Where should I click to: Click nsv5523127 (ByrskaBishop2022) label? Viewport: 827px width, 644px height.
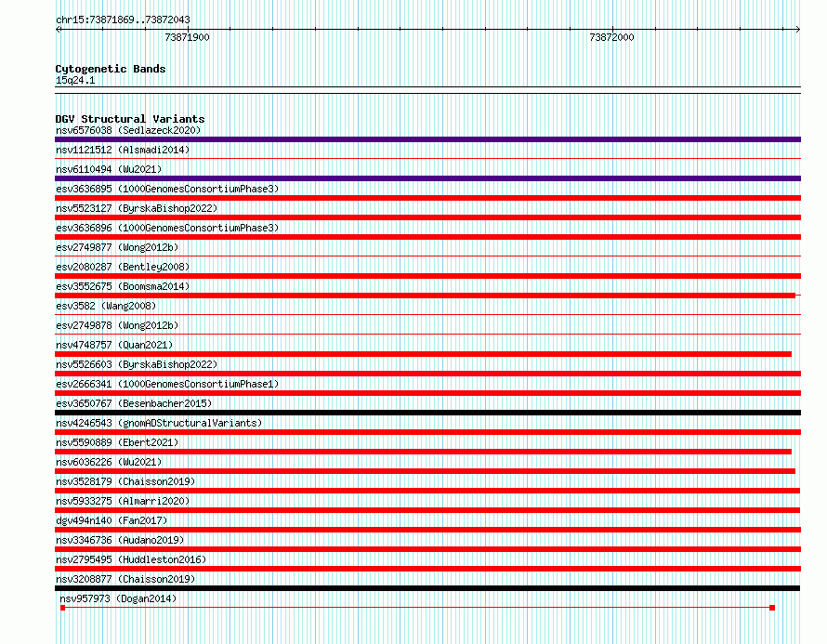pos(137,208)
